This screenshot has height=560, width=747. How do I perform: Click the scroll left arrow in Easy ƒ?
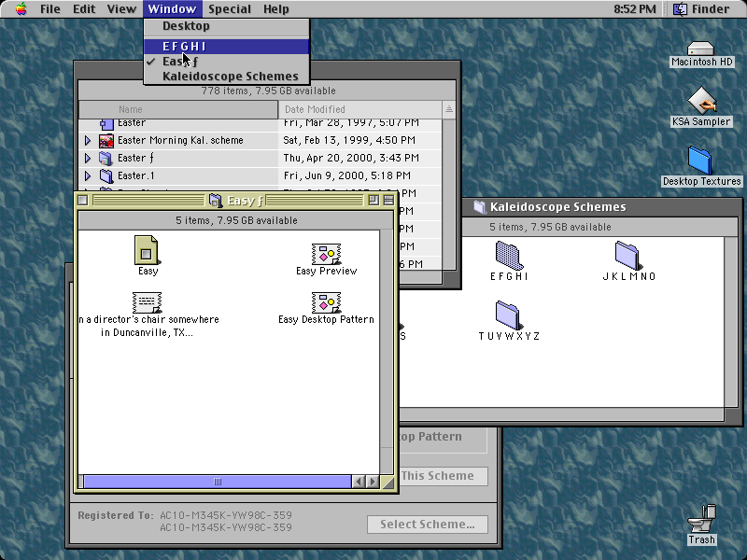pos(359,482)
